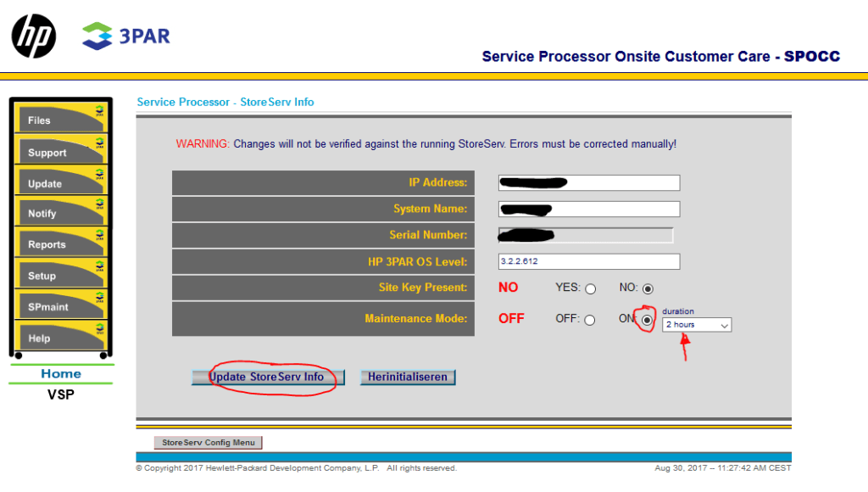Open the Help menu
Viewport: 868px width, 492px height.
(61, 336)
